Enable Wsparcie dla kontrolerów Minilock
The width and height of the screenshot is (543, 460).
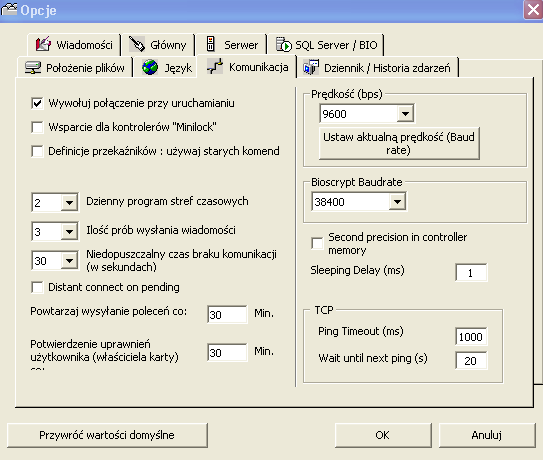(x=37, y=127)
